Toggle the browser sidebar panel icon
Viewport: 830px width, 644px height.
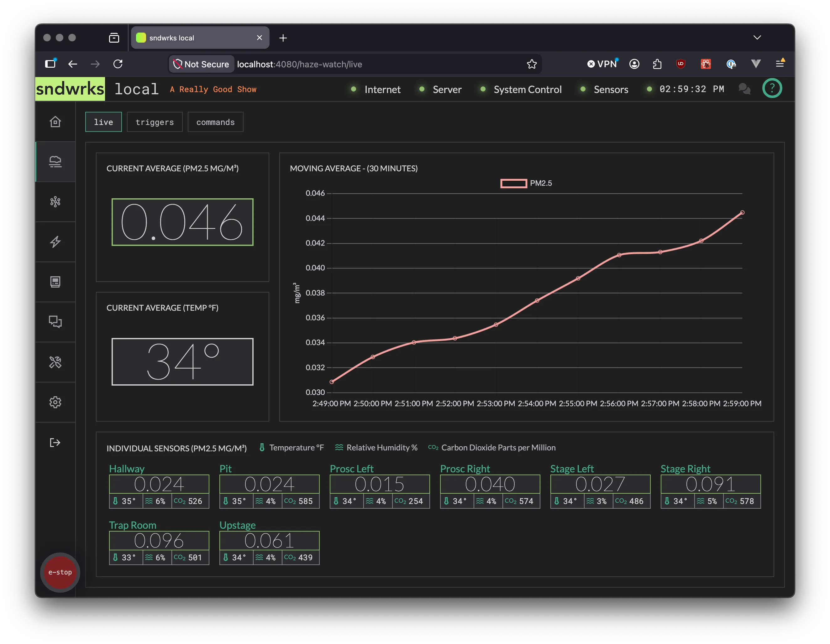click(x=50, y=64)
